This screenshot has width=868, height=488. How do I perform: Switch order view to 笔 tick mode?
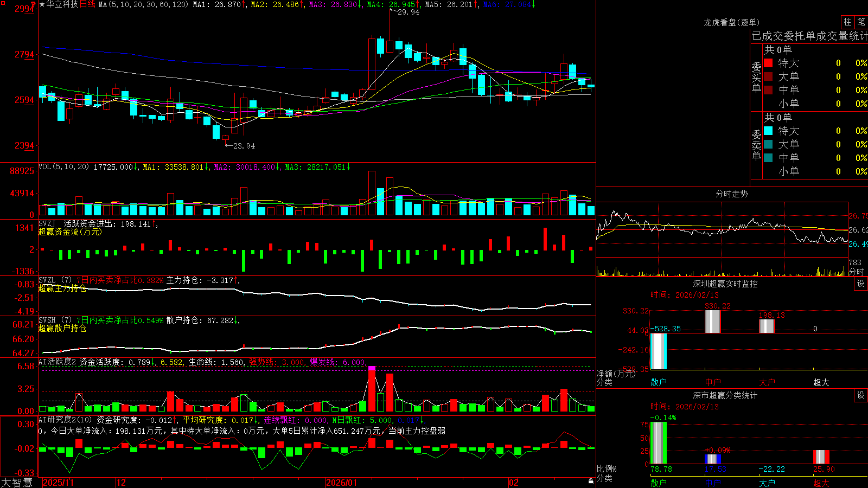[x=861, y=22]
